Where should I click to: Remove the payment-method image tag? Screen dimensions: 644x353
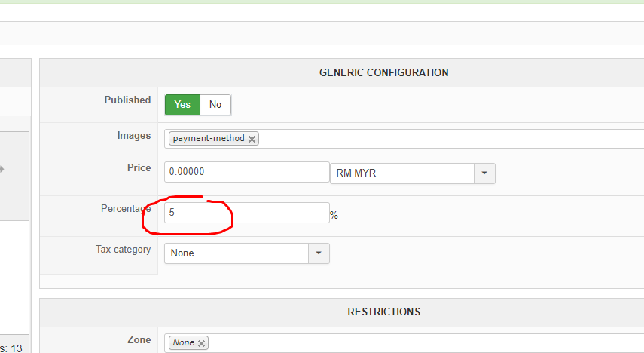252,139
